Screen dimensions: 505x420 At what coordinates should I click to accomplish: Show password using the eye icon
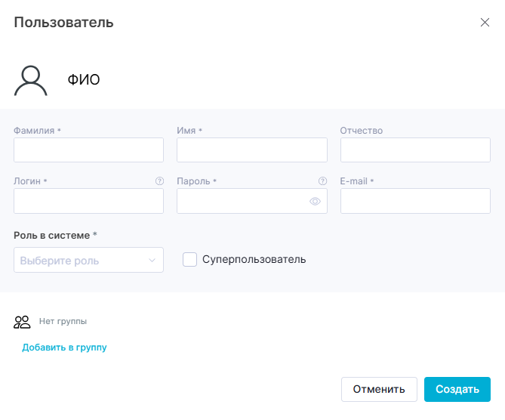tap(315, 202)
